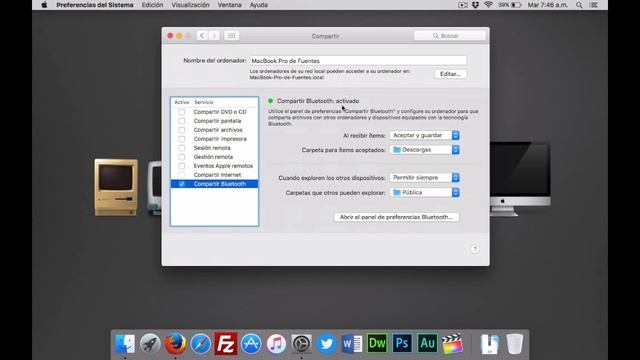640x360 pixels.
Task: Open the Edición menu
Action: 152,5
